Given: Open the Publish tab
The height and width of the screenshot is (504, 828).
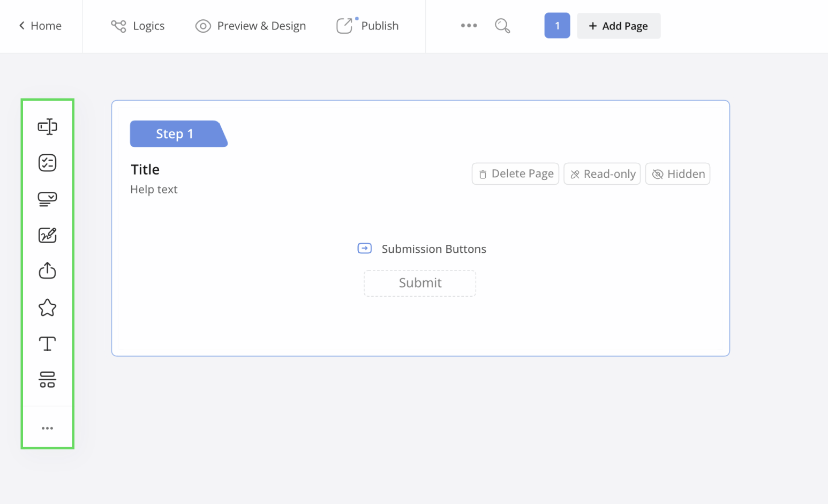Looking at the screenshot, I should point(367,26).
